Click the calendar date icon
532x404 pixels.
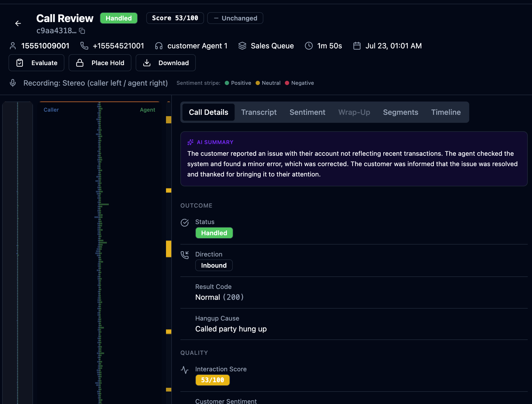click(x=357, y=46)
